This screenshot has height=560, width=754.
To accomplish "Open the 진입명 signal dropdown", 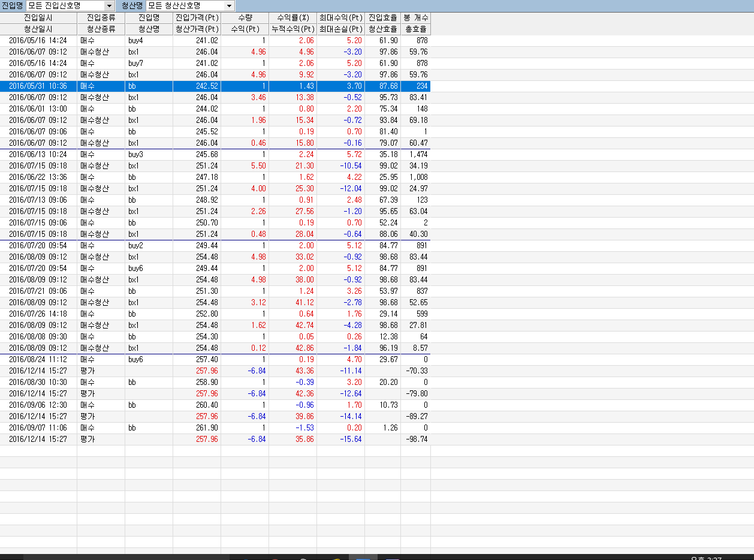I will pyautogui.click(x=70, y=5).
